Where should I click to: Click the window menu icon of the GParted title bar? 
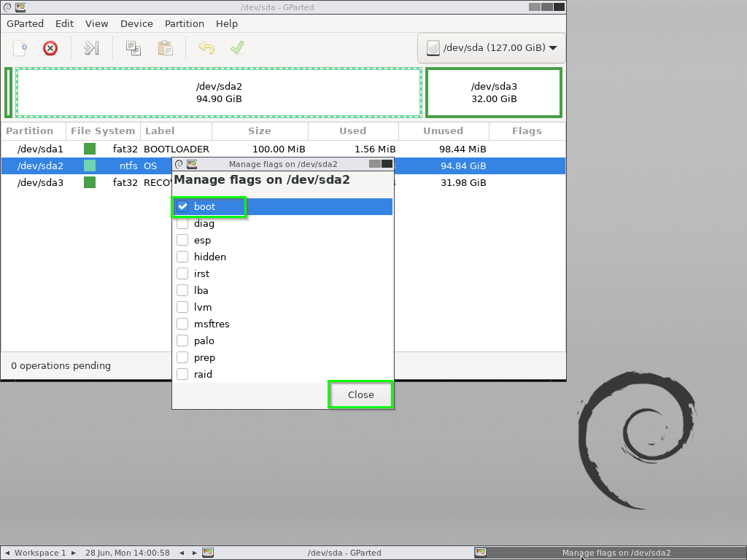(x=7, y=7)
